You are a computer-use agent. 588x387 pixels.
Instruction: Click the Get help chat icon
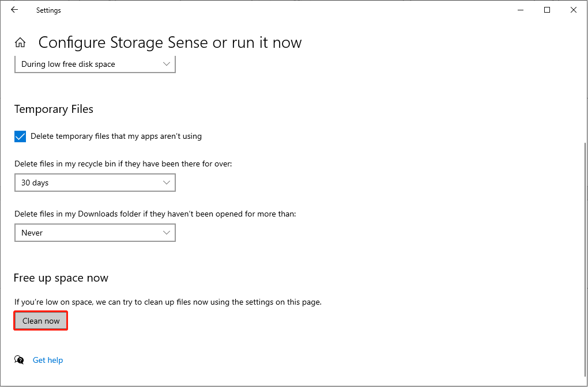[x=19, y=360]
